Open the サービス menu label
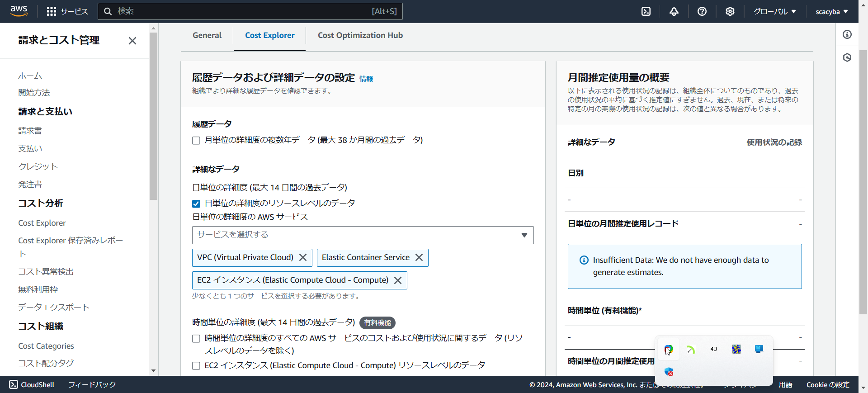The image size is (868, 393). 75,12
